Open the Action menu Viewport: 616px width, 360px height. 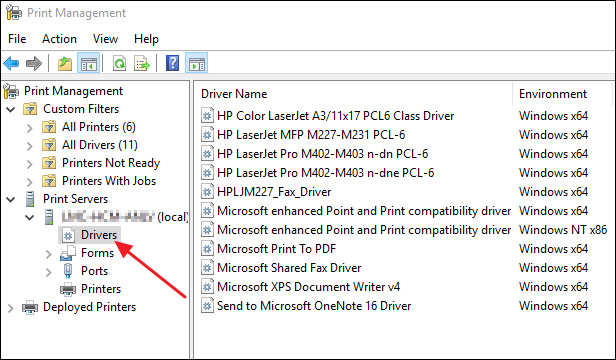click(x=59, y=39)
